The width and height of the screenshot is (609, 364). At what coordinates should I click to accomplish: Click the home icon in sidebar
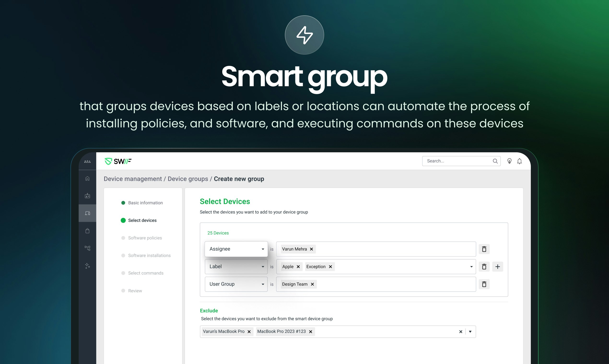(88, 178)
